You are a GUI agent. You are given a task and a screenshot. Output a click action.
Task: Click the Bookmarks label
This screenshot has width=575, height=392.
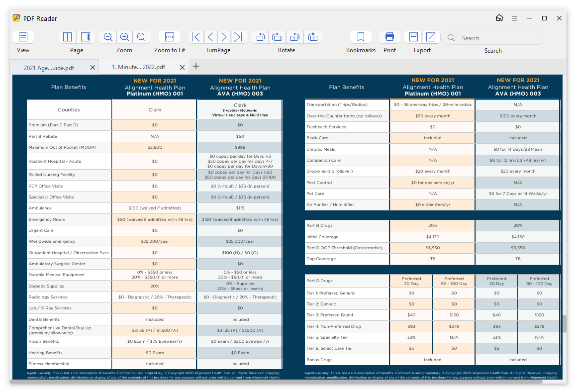[361, 50]
